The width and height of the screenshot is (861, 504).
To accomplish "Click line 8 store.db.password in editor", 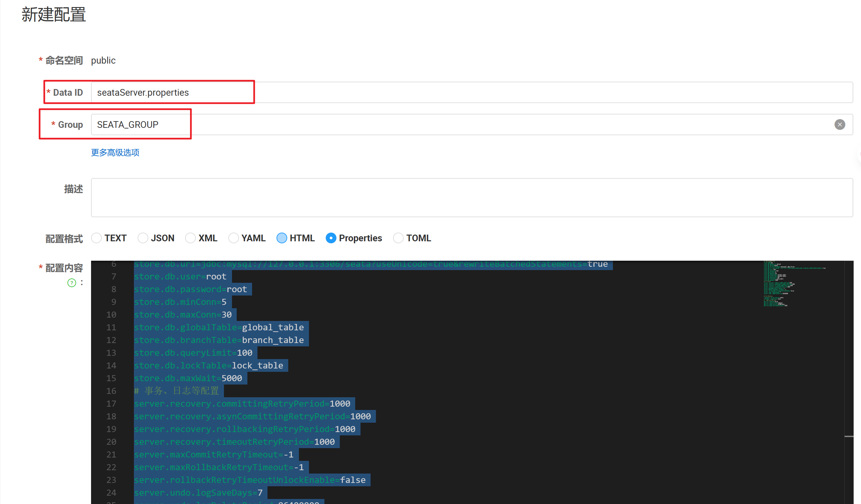I will pyautogui.click(x=190, y=289).
